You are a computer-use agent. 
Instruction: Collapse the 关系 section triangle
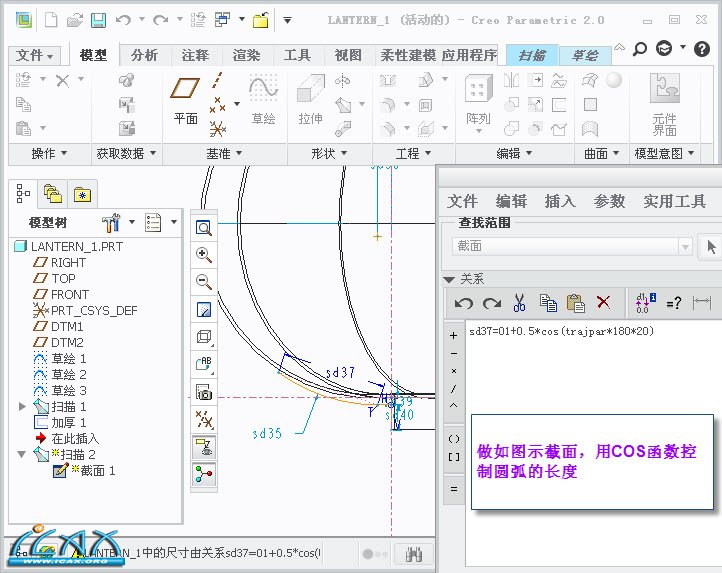point(449,279)
